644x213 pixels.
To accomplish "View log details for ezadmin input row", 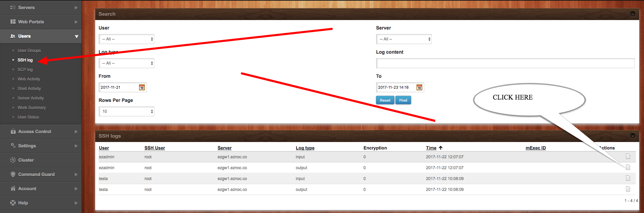I will 628,157.
